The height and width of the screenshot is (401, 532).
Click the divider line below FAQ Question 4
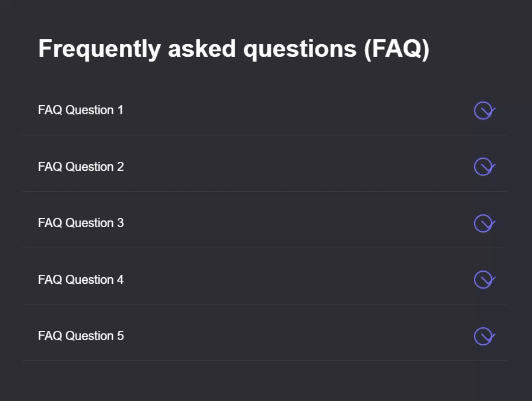pos(265,304)
